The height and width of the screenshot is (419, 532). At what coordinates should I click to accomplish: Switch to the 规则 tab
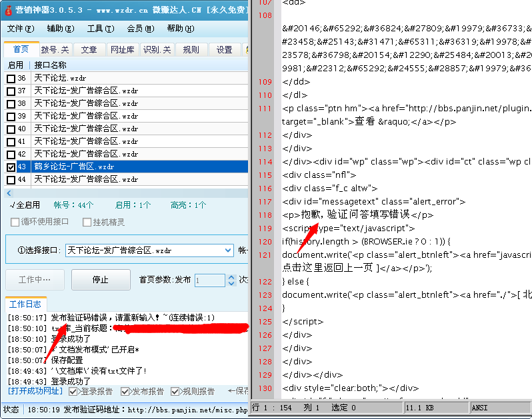point(191,50)
